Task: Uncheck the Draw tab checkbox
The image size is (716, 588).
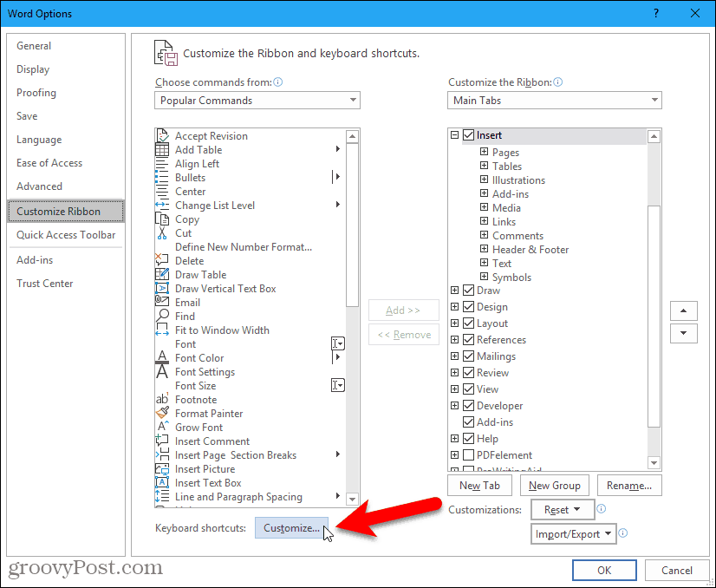Action: (x=468, y=291)
